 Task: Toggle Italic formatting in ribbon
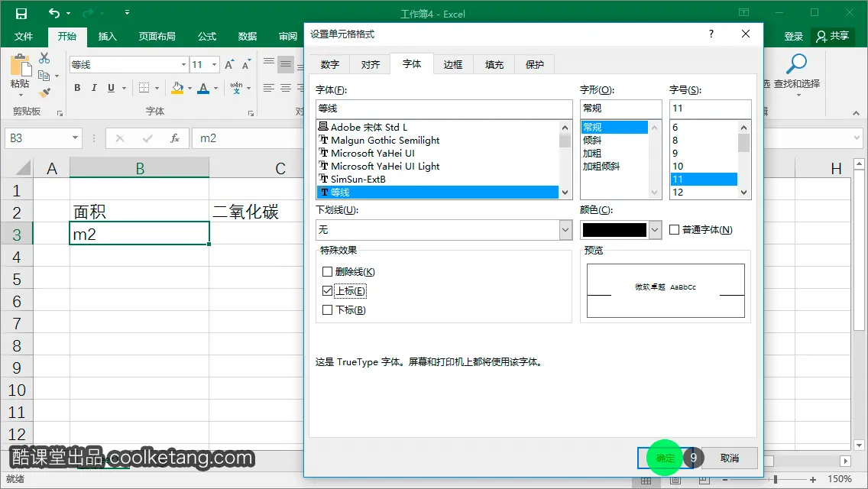pos(94,88)
